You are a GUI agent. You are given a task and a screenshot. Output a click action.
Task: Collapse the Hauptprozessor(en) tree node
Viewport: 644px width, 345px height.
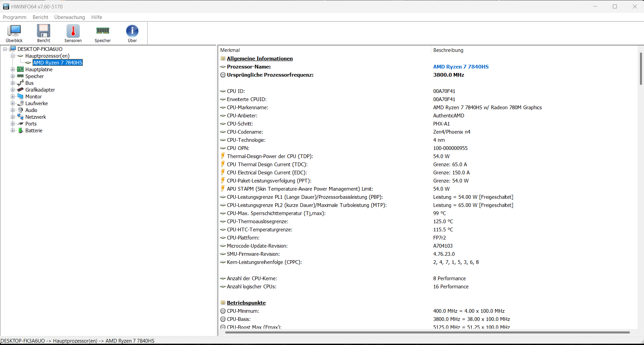click(x=13, y=56)
